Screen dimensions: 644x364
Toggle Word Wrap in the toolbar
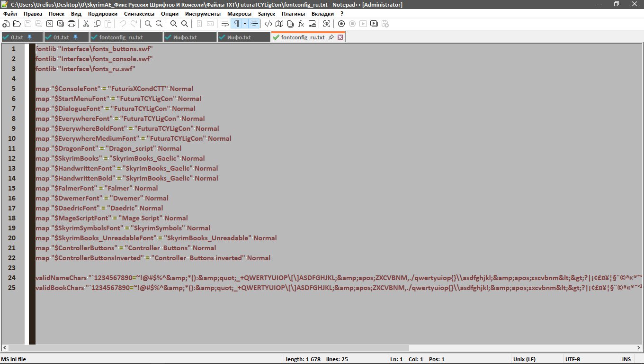pos(225,24)
